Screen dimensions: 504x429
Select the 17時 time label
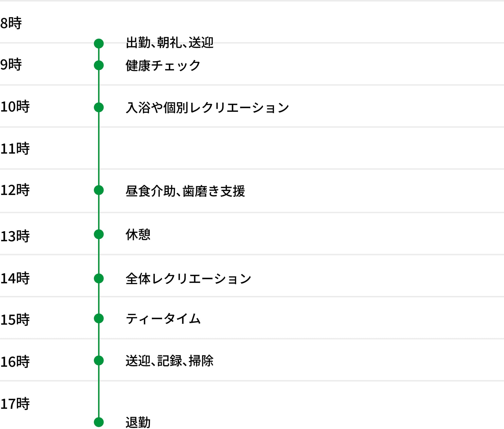(15, 404)
